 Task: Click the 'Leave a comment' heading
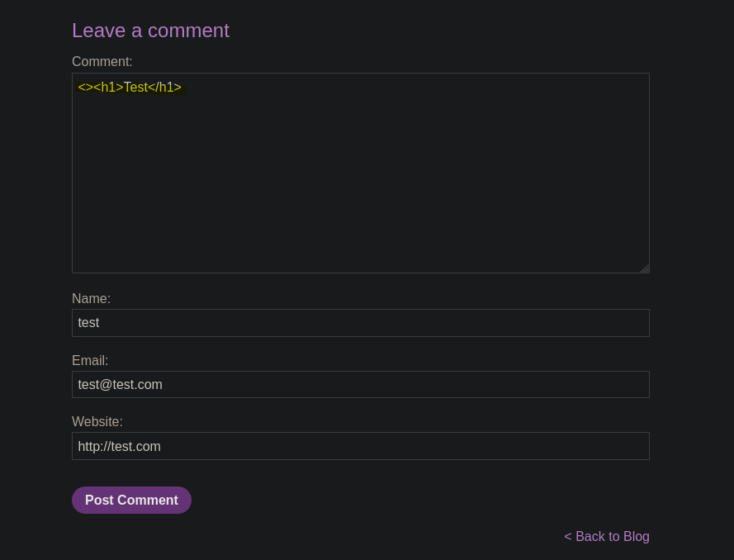(x=150, y=31)
